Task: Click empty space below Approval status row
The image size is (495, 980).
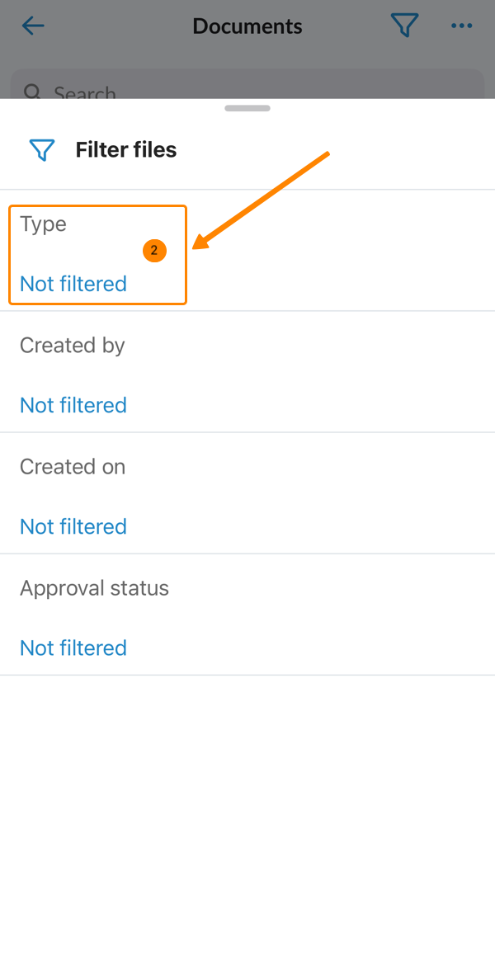Action: [247, 825]
